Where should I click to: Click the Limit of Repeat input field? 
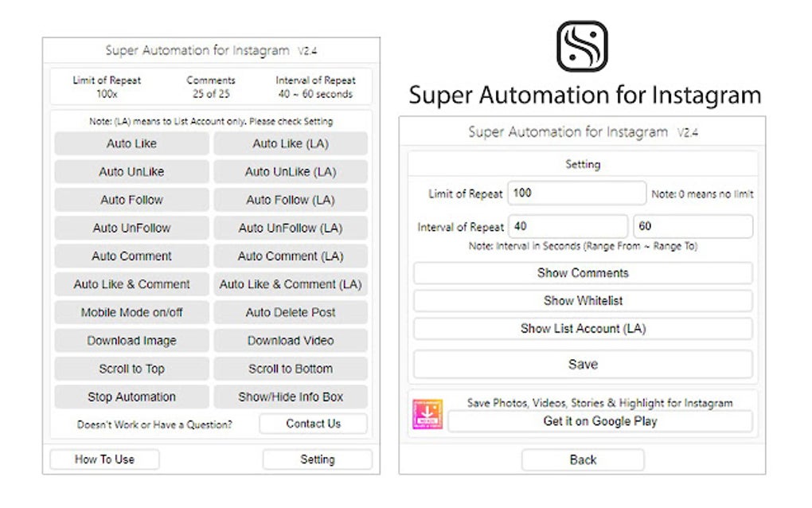pyautogui.click(x=576, y=193)
